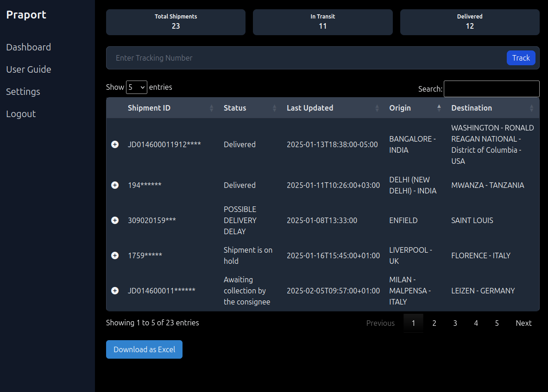Viewport: 548px width, 392px height.
Task: Expand shipment awaiting consignee collection
Action: 115,291
